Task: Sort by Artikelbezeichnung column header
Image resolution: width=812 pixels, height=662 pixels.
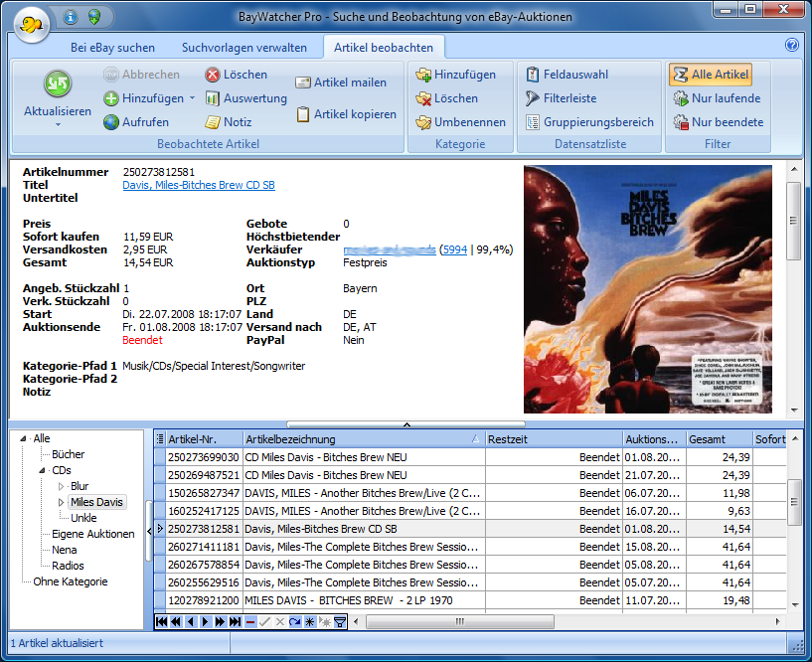Action: click(364, 439)
